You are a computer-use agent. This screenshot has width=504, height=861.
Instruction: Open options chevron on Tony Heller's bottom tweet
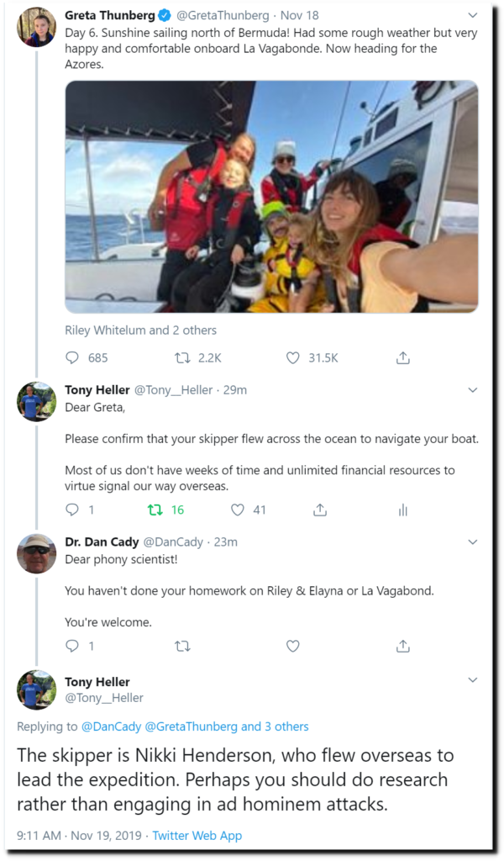tap(473, 679)
